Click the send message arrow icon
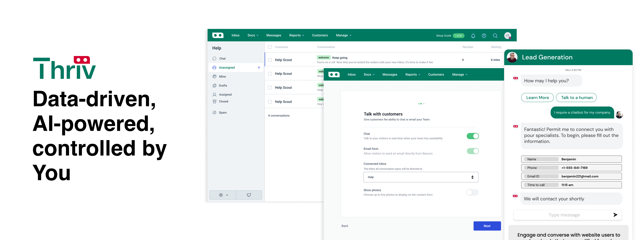The height and width of the screenshot is (240, 644). [615, 215]
